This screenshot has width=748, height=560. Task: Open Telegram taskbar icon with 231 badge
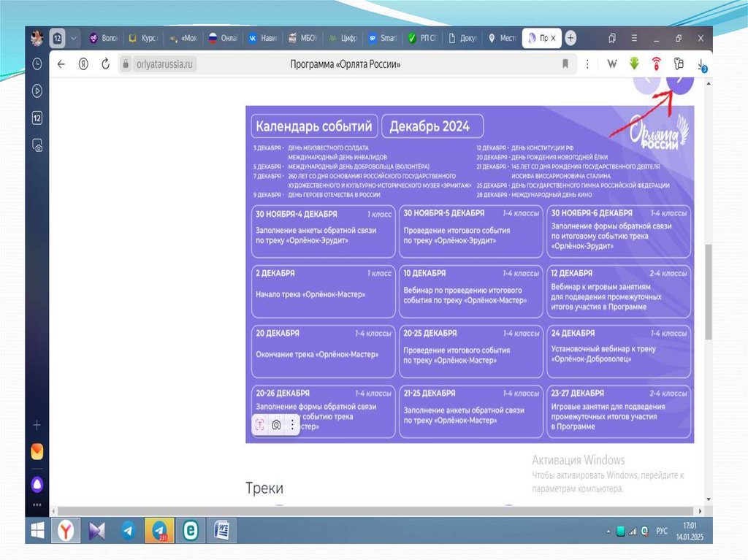[x=159, y=530]
